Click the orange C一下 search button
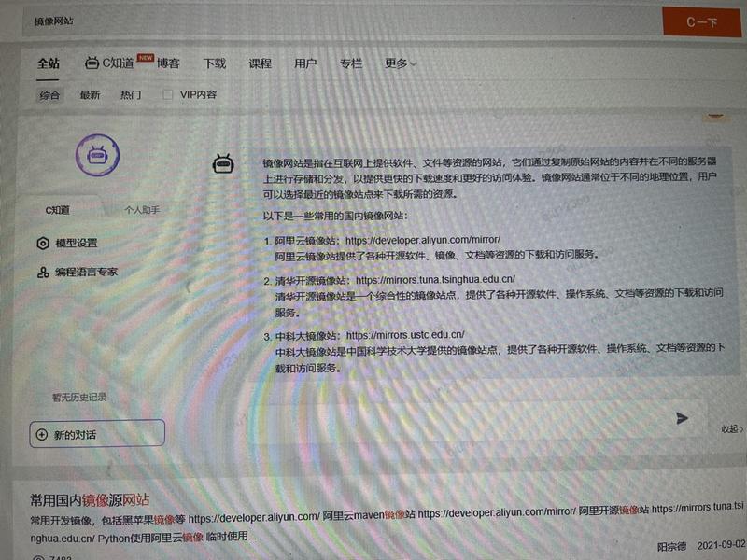 point(701,21)
